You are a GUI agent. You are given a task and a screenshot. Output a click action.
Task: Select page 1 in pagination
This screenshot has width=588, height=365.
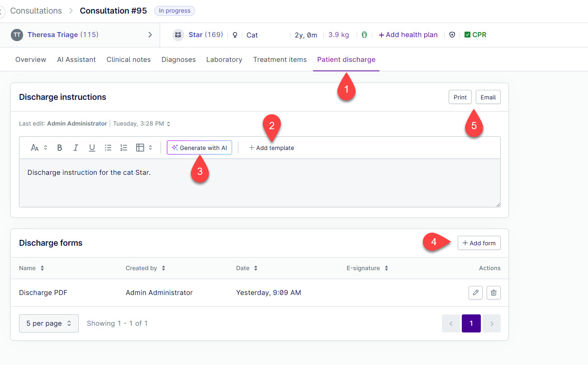pyautogui.click(x=471, y=323)
